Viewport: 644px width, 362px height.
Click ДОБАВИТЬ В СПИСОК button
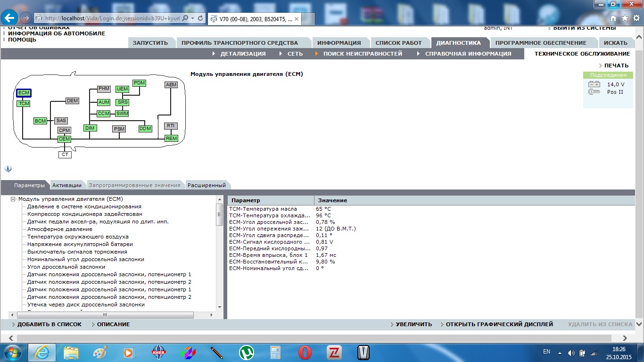(x=49, y=324)
